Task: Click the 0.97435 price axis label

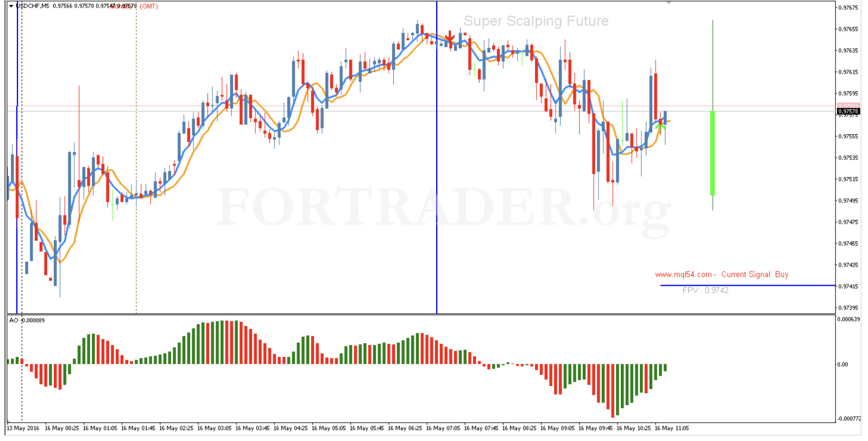Action: click(848, 264)
